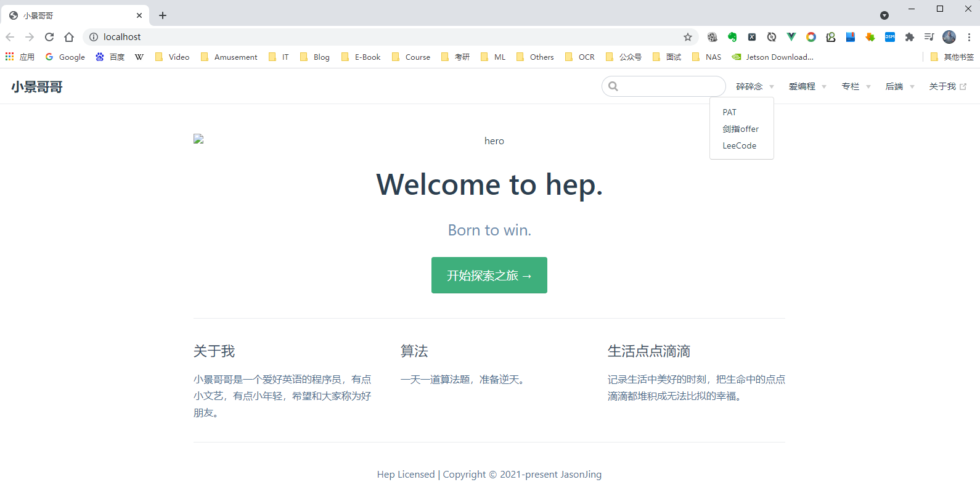Open the 专栏 dropdown menu

coord(855,87)
